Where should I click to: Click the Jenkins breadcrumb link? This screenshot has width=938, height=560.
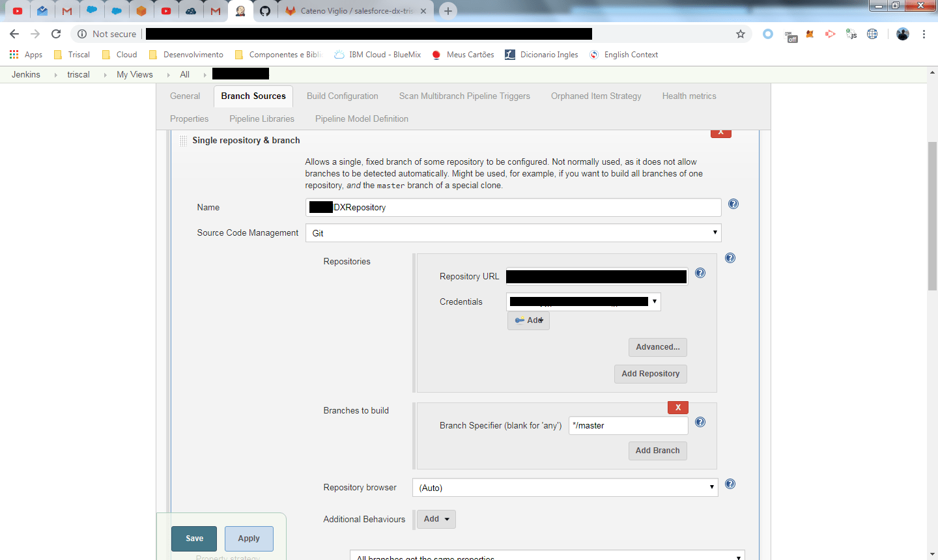[x=26, y=74]
